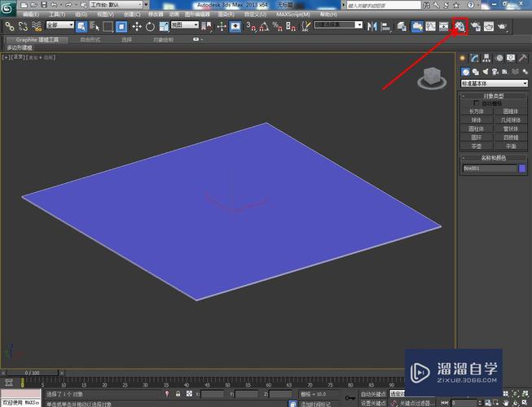Image resolution: width=532 pixels, height=407 pixels.
Task: Click the Bind to Space Warp tool
Action: 37,26
